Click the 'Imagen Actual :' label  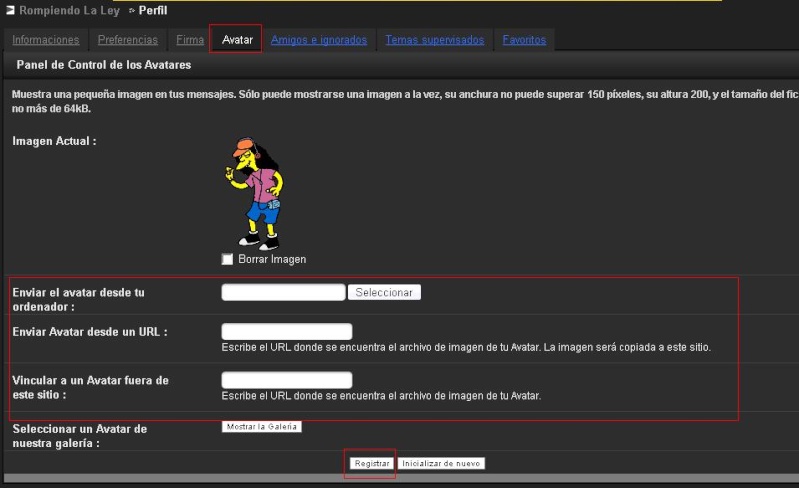pyautogui.click(x=55, y=141)
